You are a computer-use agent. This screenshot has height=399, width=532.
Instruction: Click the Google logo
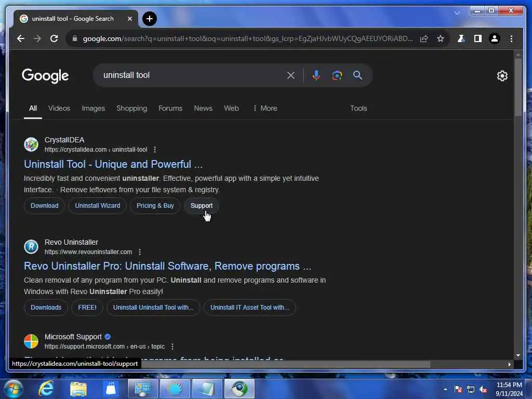tap(45, 76)
